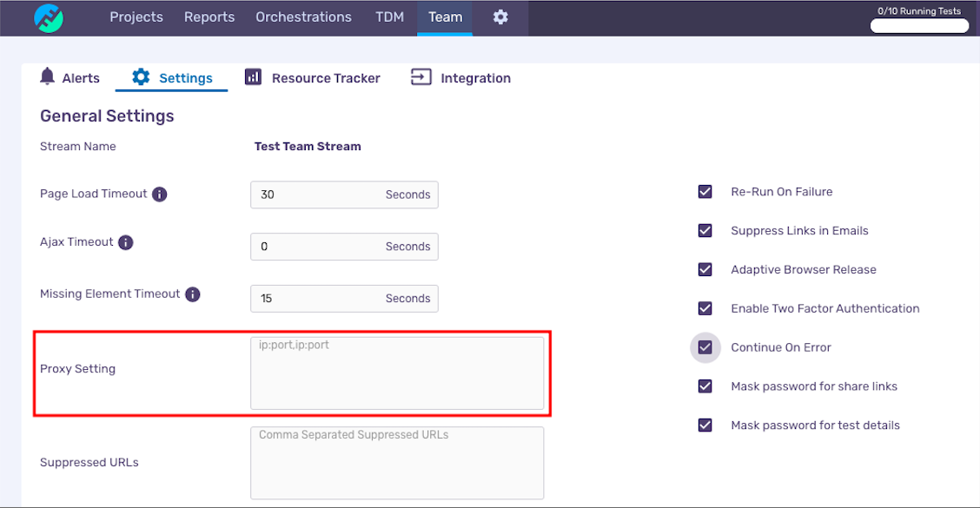Image resolution: width=980 pixels, height=508 pixels.
Task: Click the Page Load Timeout input field
Action: (344, 195)
